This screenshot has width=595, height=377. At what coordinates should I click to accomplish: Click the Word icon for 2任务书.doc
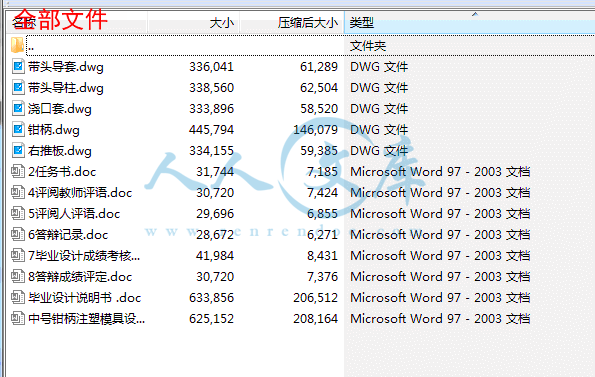(17, 171)
